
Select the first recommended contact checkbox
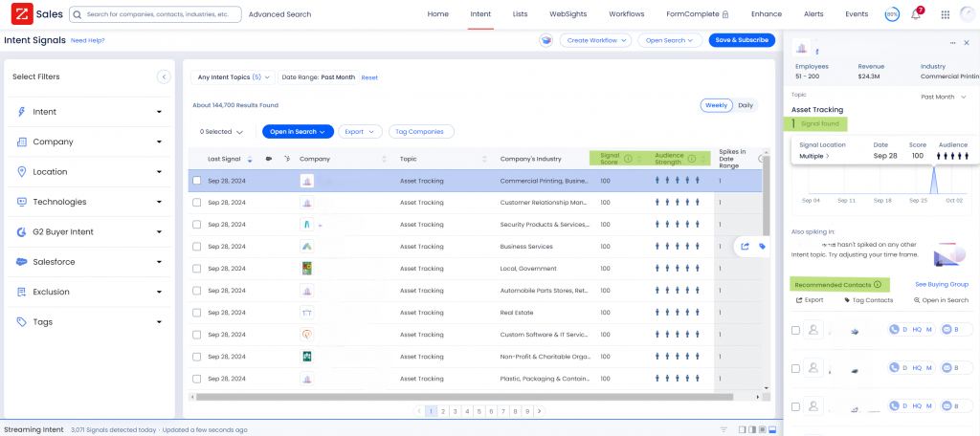tap(795, 330)
